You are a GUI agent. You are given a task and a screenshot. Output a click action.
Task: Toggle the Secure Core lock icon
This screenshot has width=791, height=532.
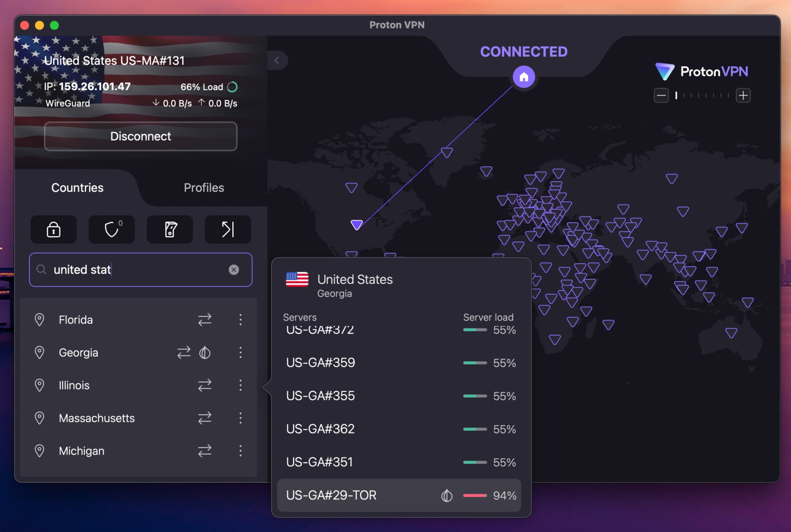[x=54, y=229]
